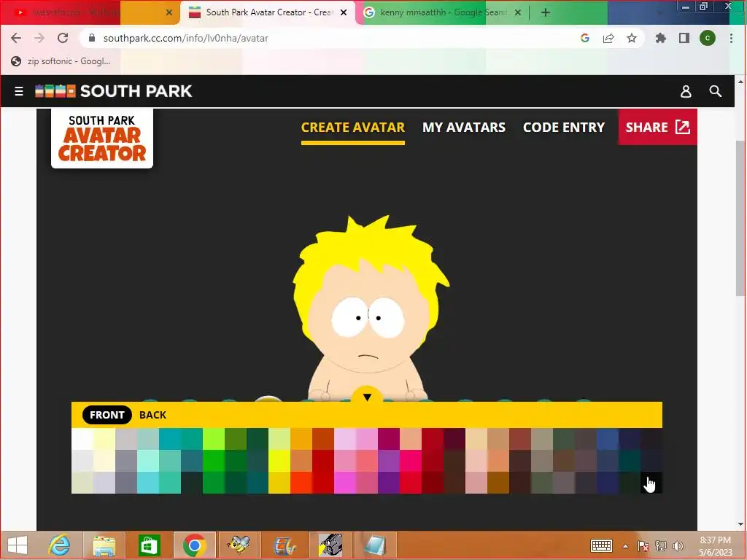747x560 pixels.
Task: Launch Internet Explorer from the taskbar
Action: 60,545
